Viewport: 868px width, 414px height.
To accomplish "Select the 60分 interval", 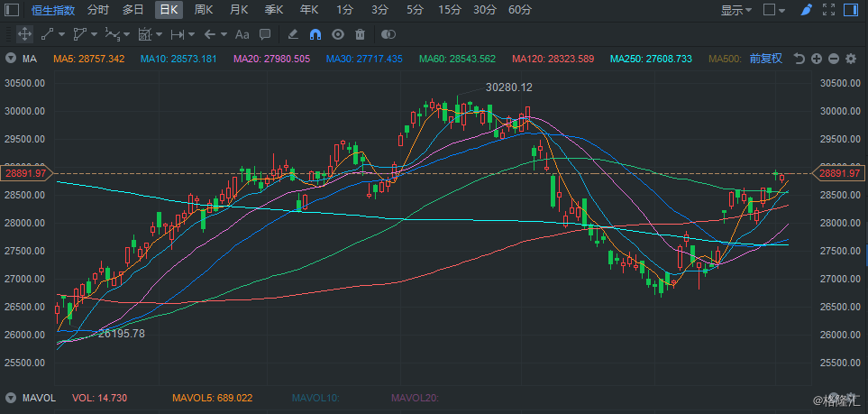I will pyautogui.click(x=520, y=9).
